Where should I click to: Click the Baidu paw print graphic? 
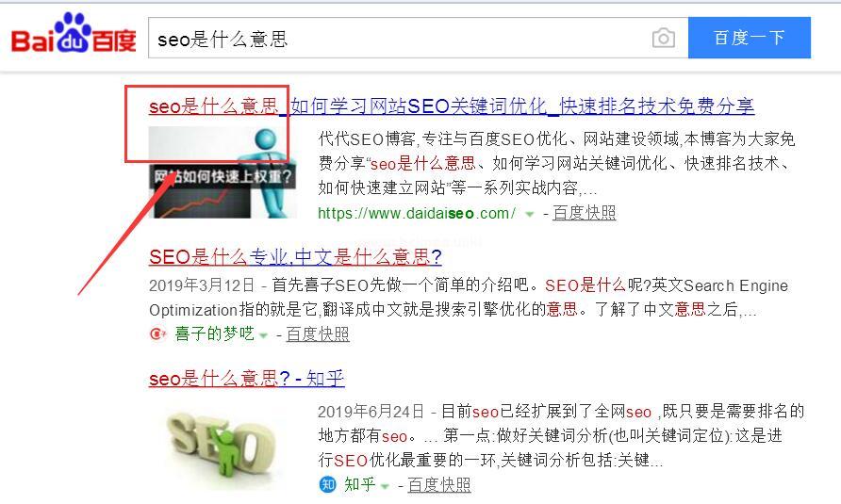tap(73, 31)
